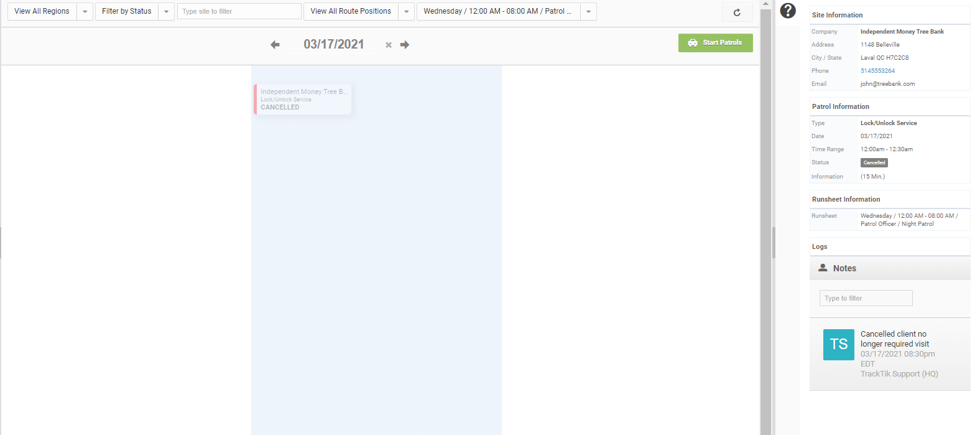
Task: Click the user icon beside Notes
Action: point(823,268)
